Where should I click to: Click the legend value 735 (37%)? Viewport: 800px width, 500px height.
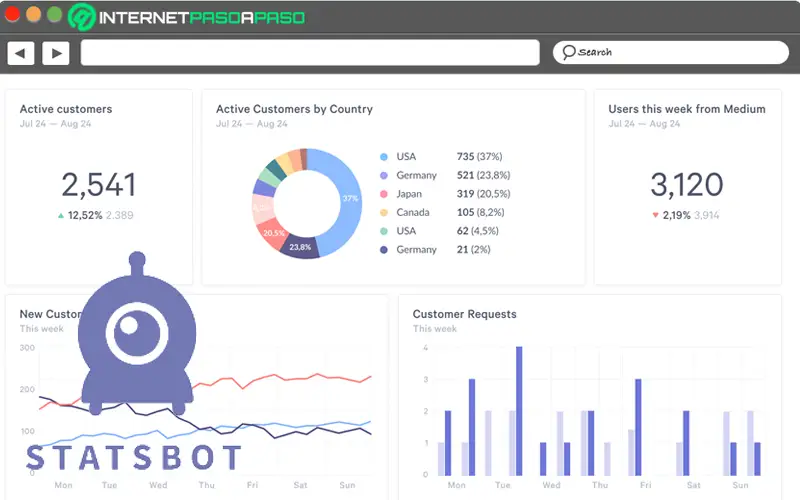[x=480, y=157]
